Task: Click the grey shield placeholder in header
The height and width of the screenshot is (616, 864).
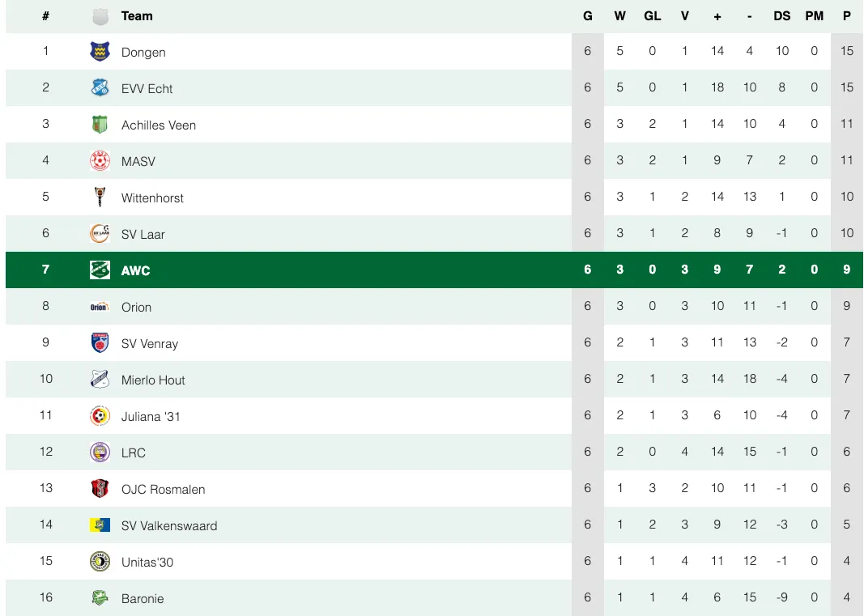Action: click(100, 16)
